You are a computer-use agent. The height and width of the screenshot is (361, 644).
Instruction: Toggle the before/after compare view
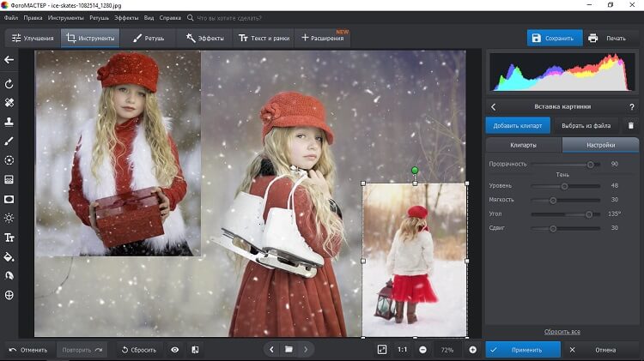tap(195, 350)
